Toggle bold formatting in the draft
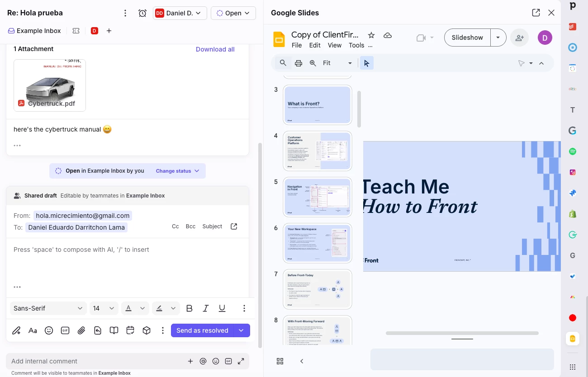This screenshot has height=377, width=588. [190, 308]
